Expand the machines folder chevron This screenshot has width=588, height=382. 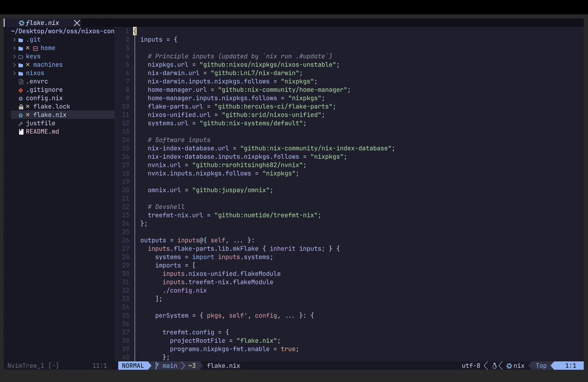coord(14,65)
